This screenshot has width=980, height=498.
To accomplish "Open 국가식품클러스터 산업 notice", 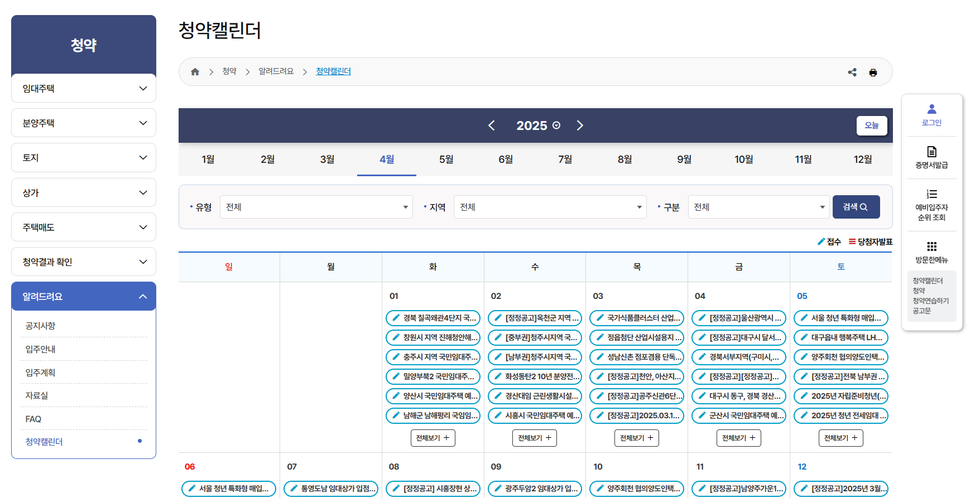I will coord(637,318).
